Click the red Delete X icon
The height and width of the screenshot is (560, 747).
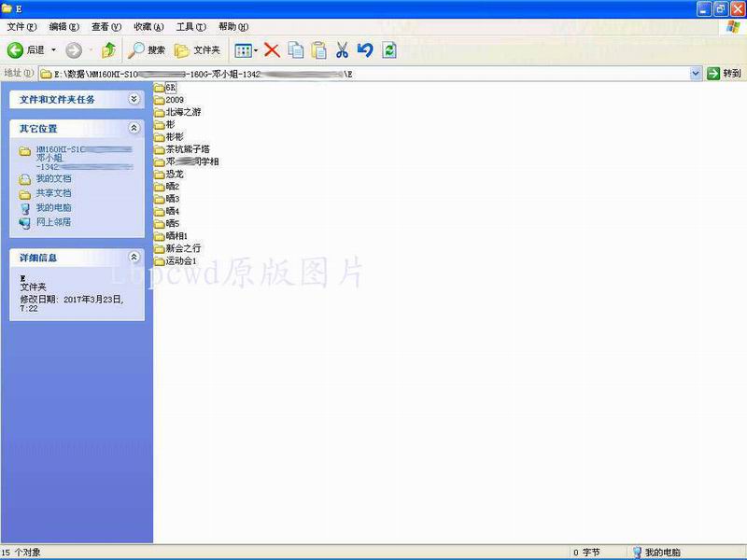point(272,50)
